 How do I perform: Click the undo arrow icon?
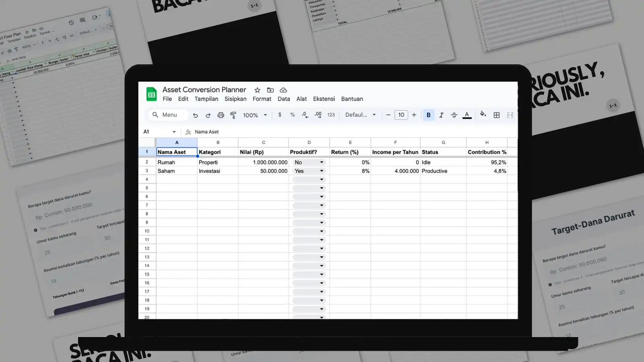pyautogui.click(x=195, y=115)
